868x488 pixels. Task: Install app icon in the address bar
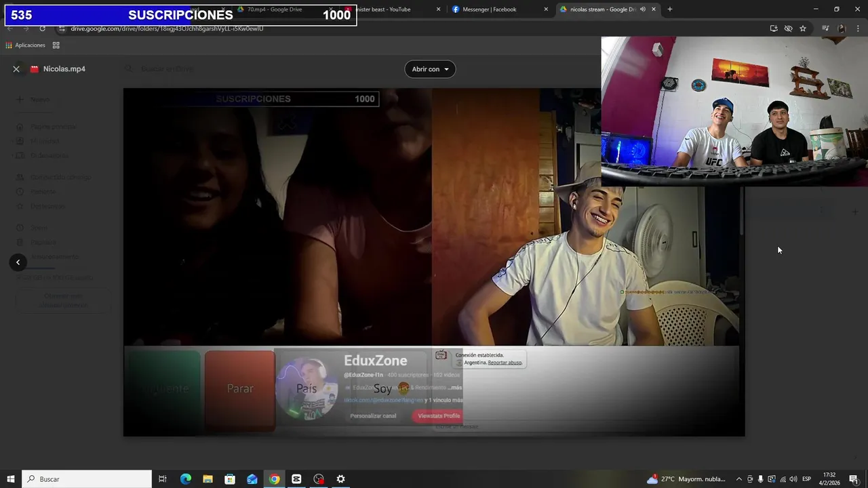tap(774, 28)
